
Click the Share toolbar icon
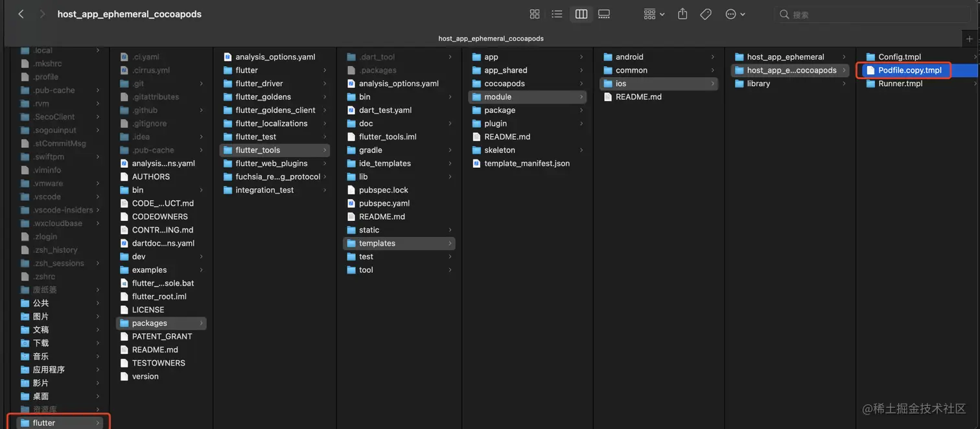[x=682, y=14]
